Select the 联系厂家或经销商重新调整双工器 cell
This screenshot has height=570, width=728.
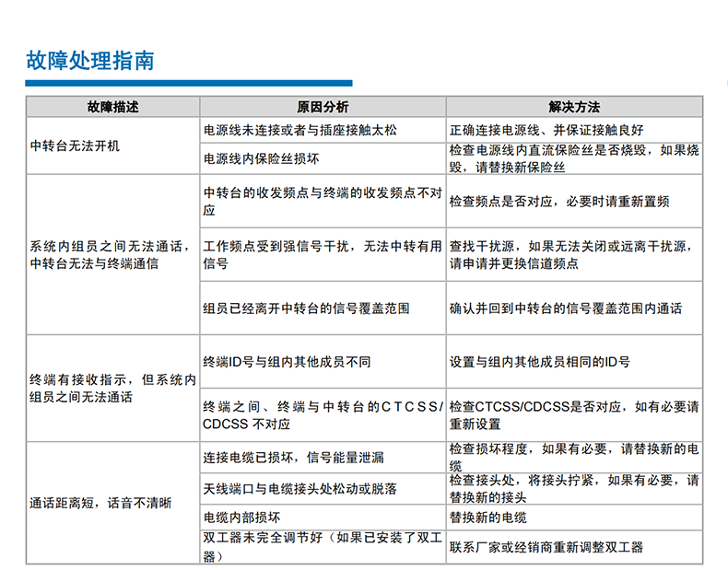[x=546, y=547]
